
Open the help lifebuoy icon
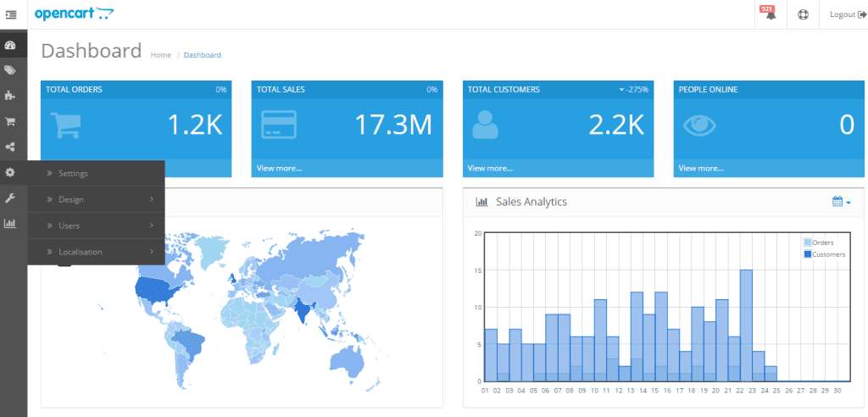pyautogui.click(x=803, y=14)
